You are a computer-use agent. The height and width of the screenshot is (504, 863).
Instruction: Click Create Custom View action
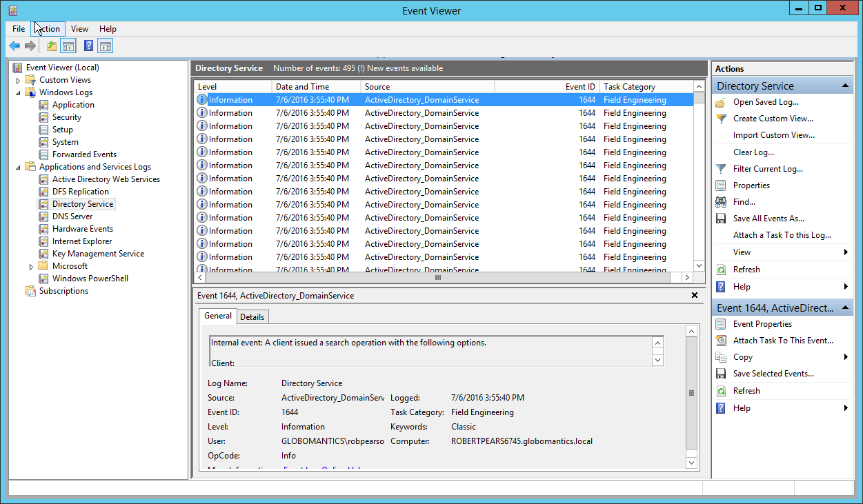pyautogui.click(x=773, y=119)
